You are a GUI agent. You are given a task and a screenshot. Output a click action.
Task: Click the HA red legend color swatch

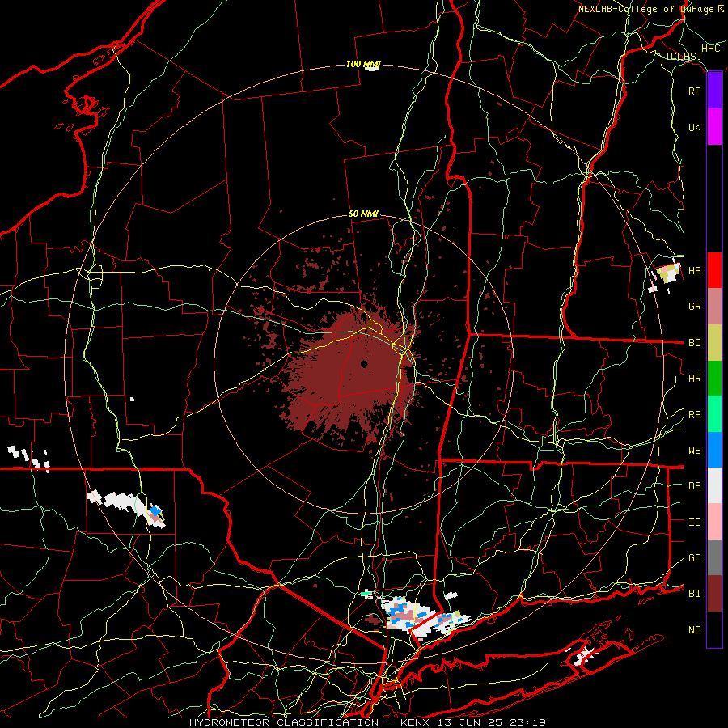(714, 270)
